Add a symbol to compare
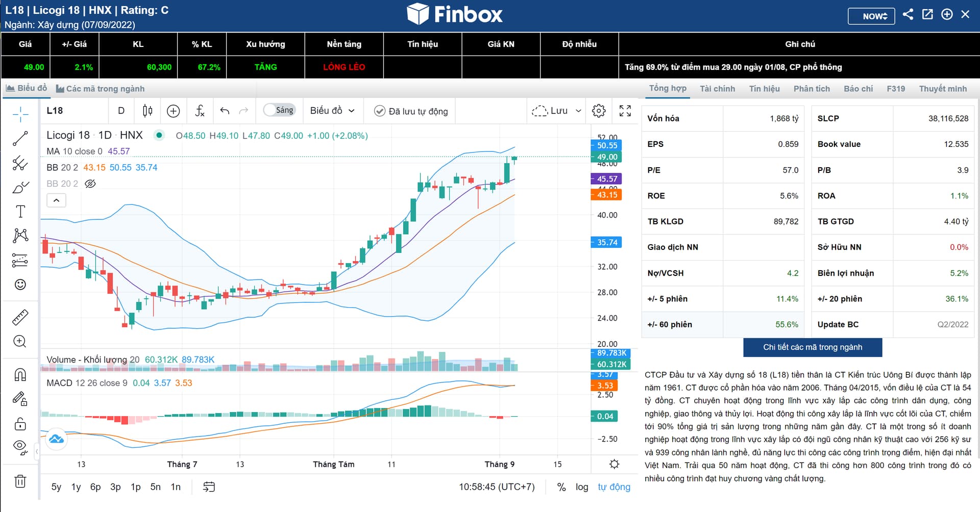 (x=174, y=111)
